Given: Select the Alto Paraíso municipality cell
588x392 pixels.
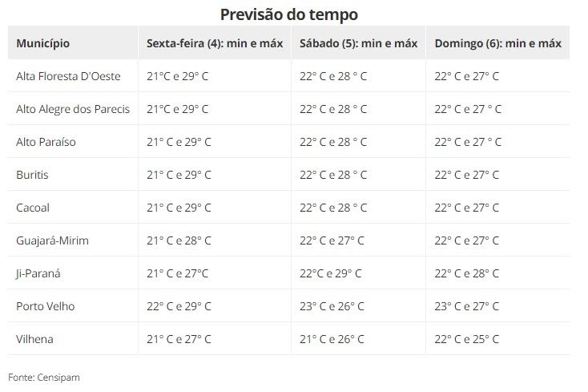Looking at the screenshot, I should pos(46,142).
